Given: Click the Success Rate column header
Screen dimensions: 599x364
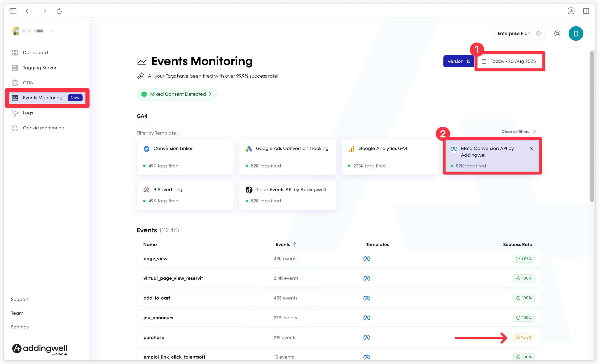Looking at the screenshot, I should [517, 244].
